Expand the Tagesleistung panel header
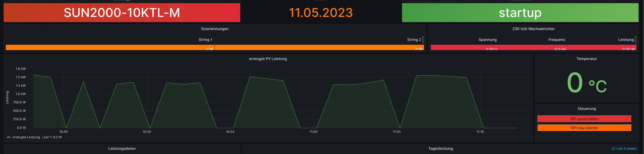 tap(440, 148)
